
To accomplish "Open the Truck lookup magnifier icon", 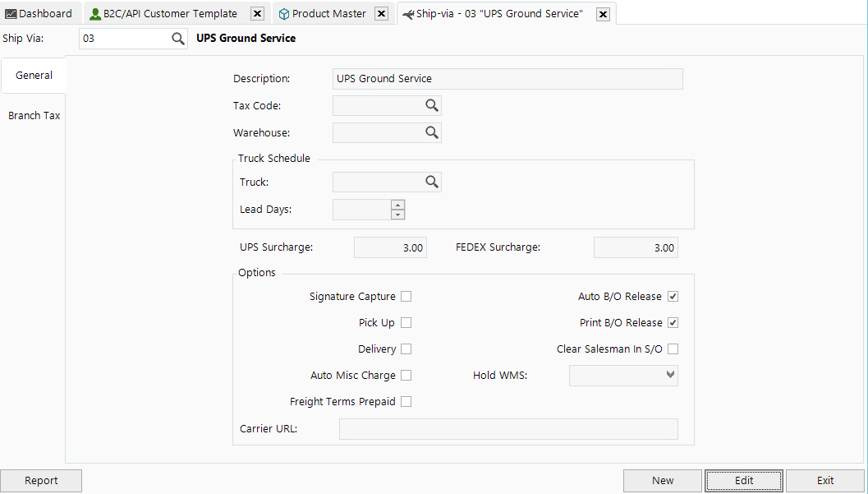I will [x=432, y=182].
